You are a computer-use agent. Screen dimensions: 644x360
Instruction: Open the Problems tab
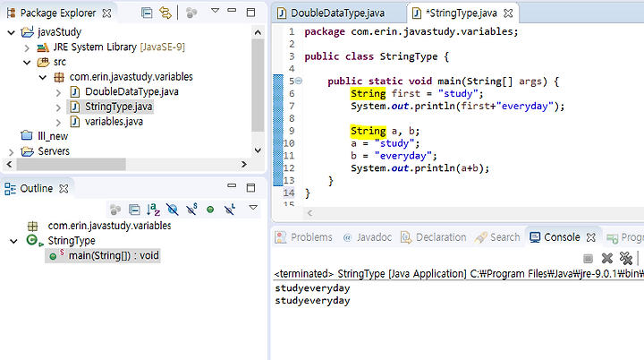[x=304, y=237]
